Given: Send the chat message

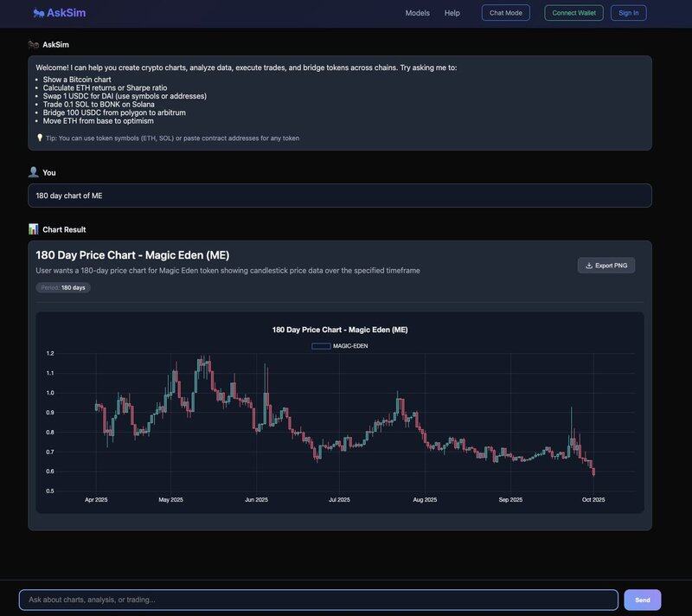Looking at the screenshot, I should (x=642, y=600).
